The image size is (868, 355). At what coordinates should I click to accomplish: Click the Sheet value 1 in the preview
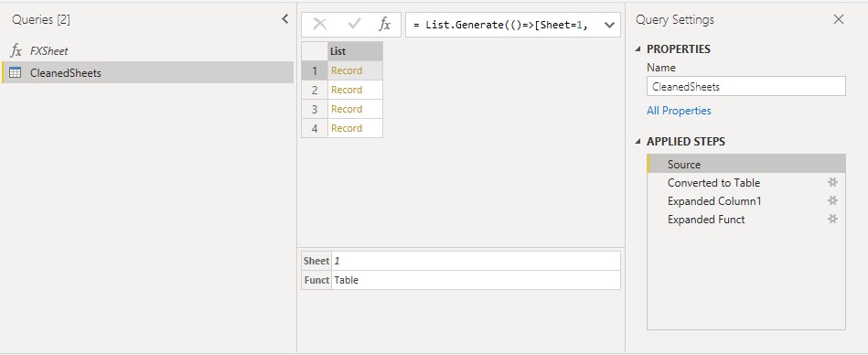pyautogui.click(x=476, y=261)
